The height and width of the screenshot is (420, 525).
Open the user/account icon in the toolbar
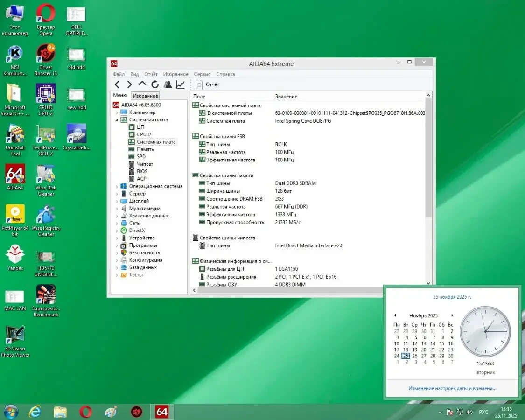point(167,84)
